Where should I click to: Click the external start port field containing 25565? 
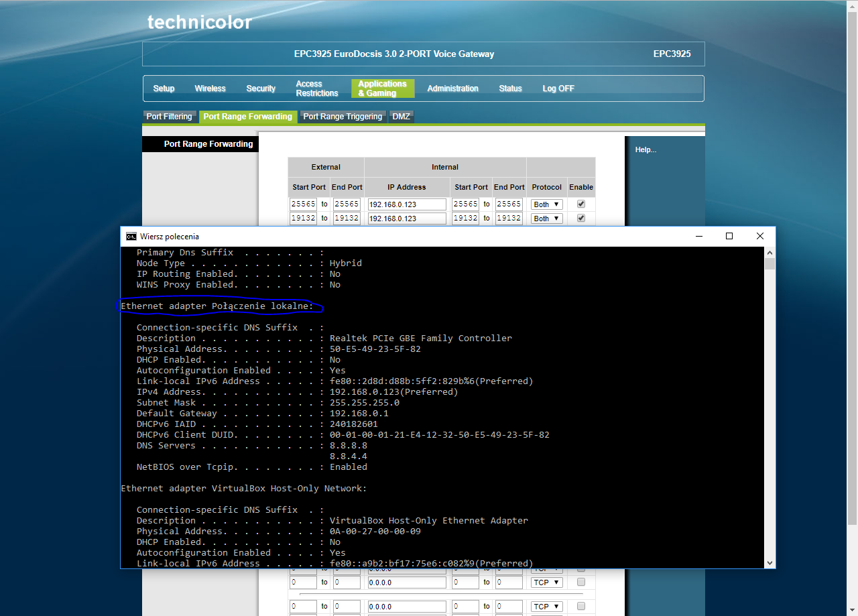pyautogui.click(x=303, y=204)
